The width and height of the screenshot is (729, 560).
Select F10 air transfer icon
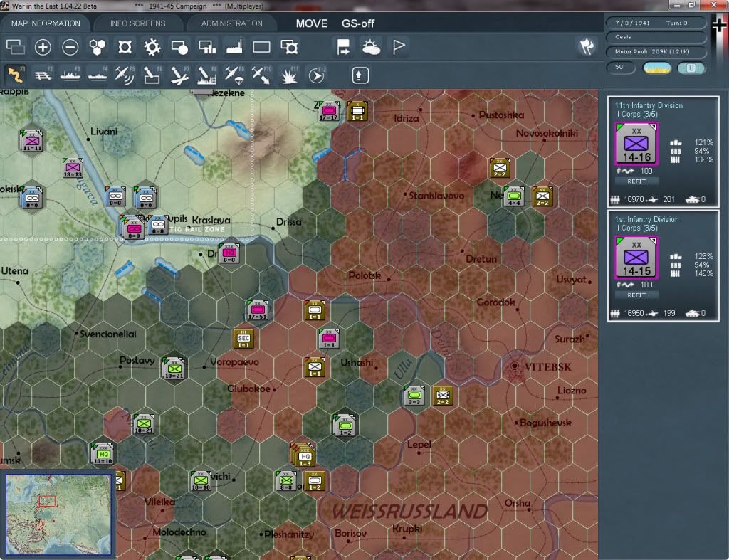(261, 75)
